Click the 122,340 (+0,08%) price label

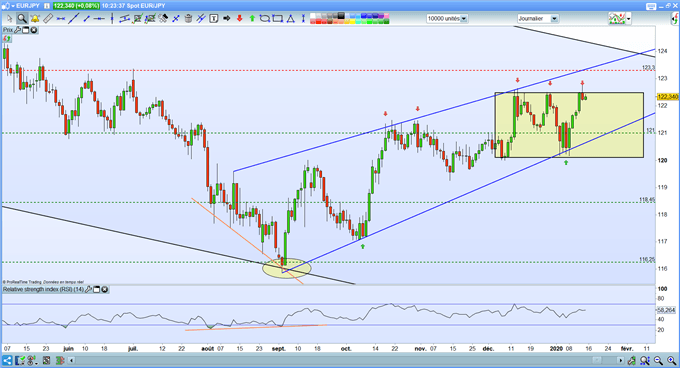[76, 6]
